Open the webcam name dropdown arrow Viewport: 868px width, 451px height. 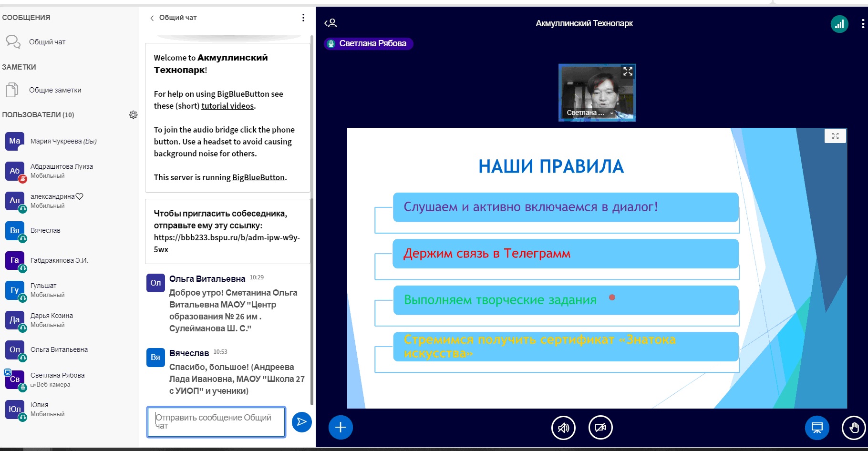[612, 113]
